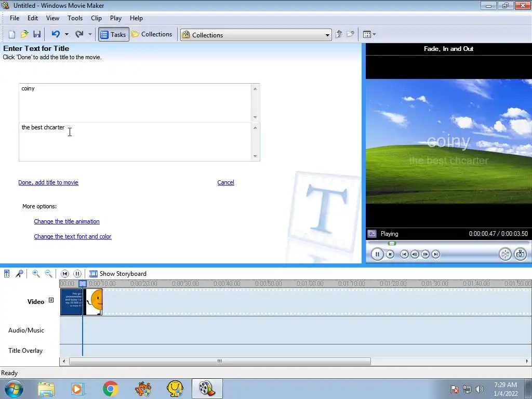Open the undo history dropdown arrow
This screenshot has height=399, width=532.
coord(66,34)
